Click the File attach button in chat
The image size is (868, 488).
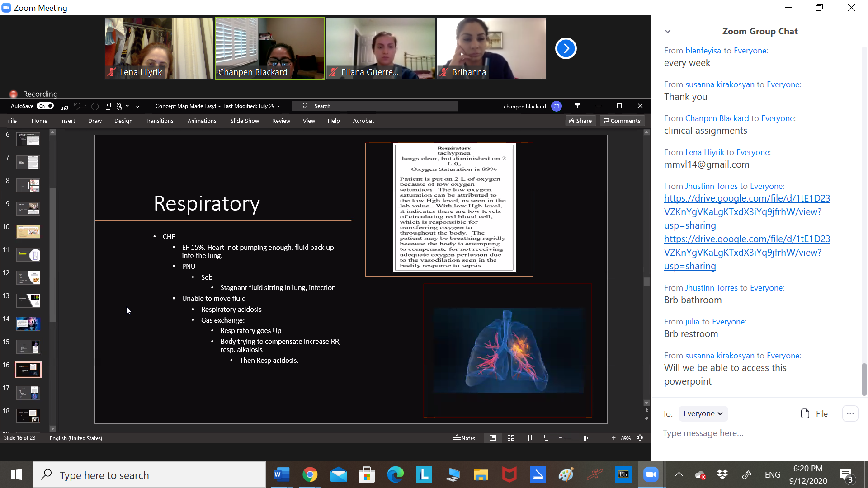[x=814, y=414]
